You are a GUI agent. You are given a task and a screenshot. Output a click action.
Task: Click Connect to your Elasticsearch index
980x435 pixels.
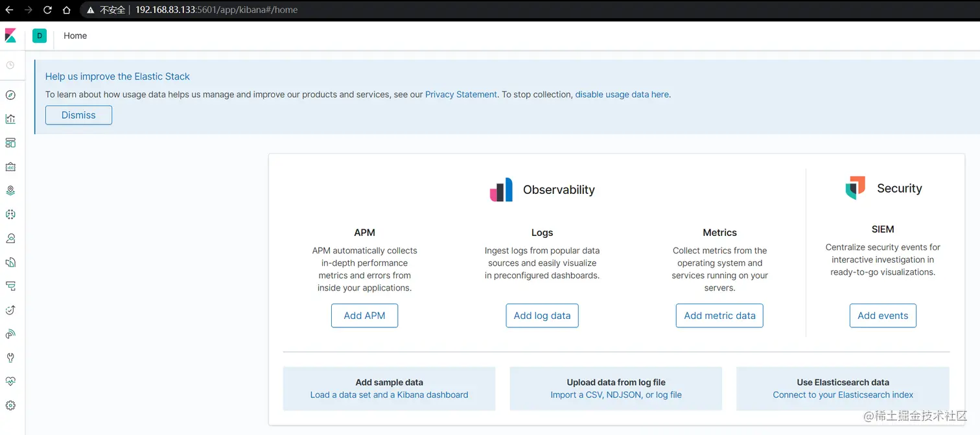(843, 395)
